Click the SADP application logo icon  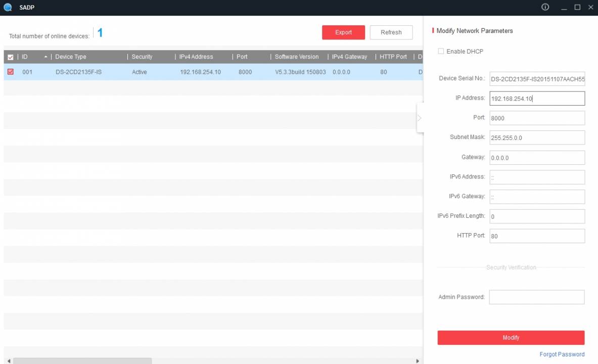click(x=8, y=7)
